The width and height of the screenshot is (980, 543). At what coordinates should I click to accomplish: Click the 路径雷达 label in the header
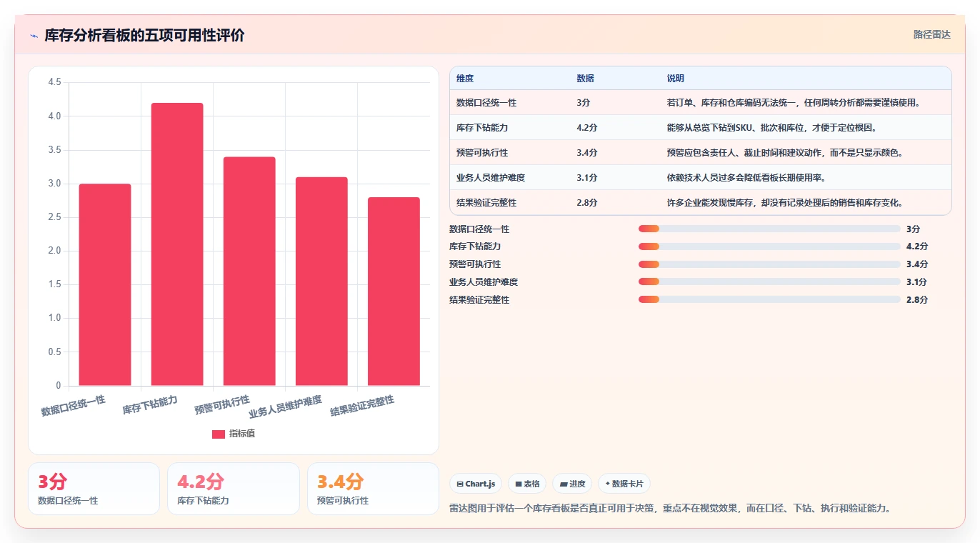pyautogui.click(x=931, y=34)
